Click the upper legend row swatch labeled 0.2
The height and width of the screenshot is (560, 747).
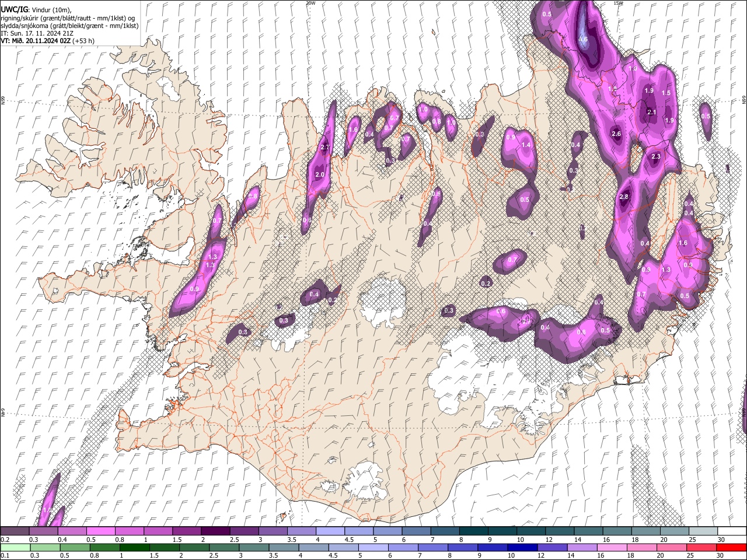click(x=14, y=531)
